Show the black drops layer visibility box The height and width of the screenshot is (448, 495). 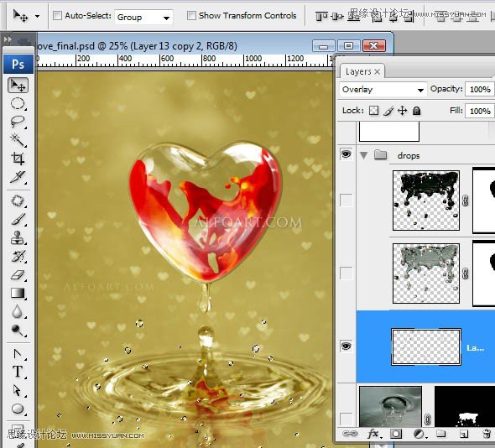click(x=346, y=201)
